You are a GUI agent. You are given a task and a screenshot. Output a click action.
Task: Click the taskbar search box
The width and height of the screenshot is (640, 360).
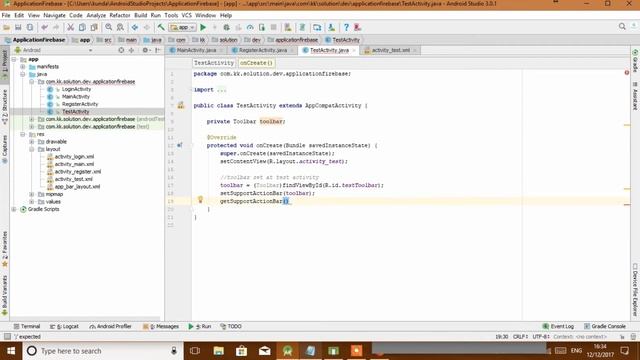[x=102, y=351]
